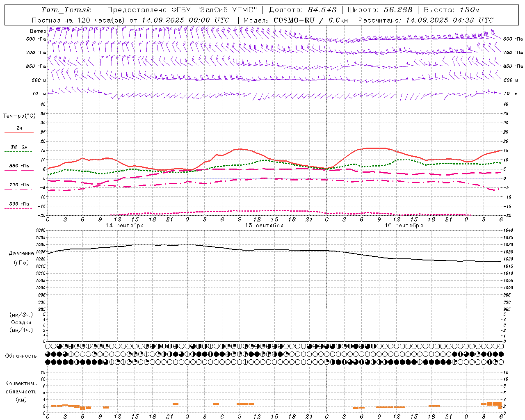Click the Td 2м dew point legend entry

click(x=19, y=147)
